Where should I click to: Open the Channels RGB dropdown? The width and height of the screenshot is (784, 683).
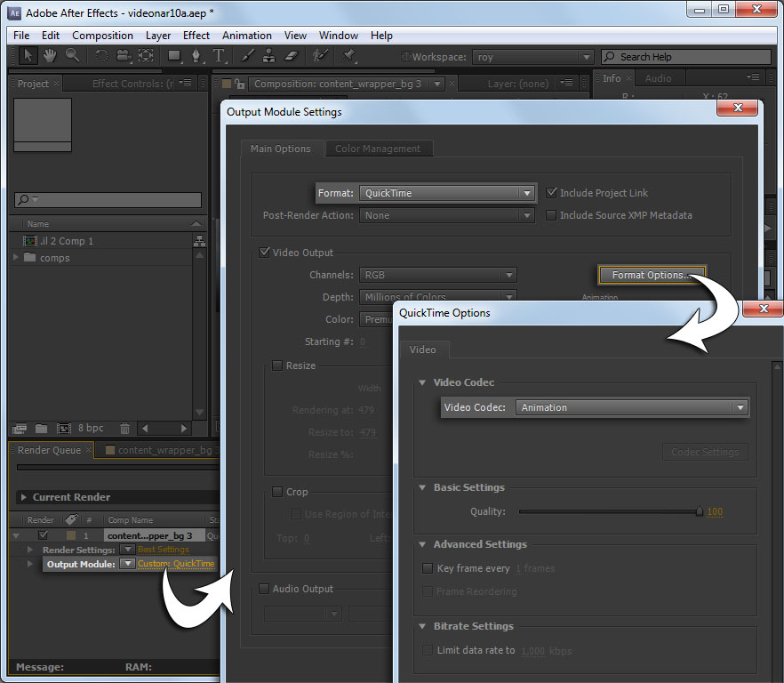pos(438,275)
